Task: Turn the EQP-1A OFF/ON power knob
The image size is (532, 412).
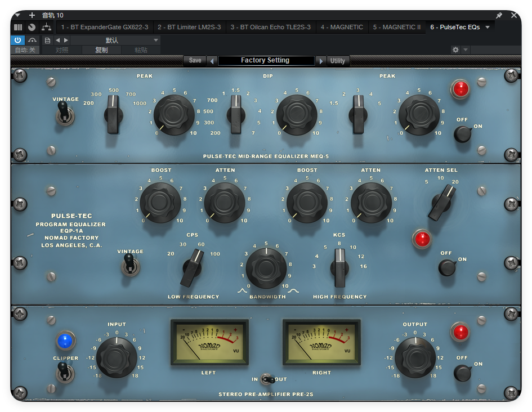Action: (x=447, y=267)
